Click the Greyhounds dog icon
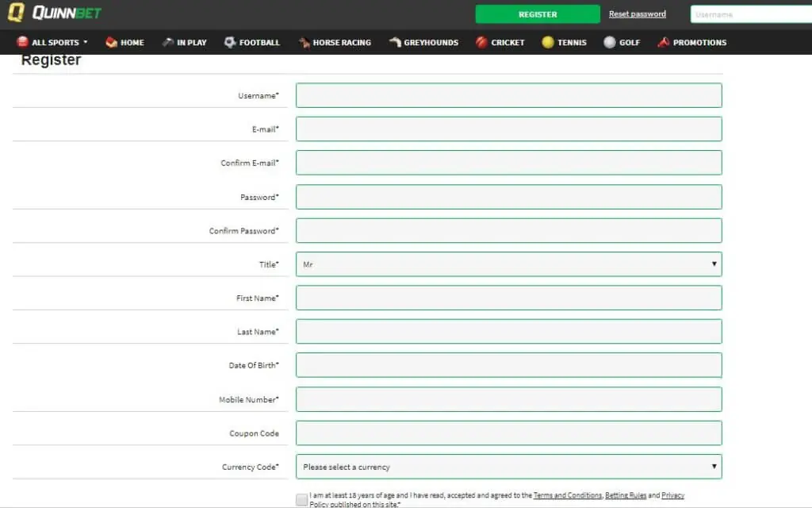This screenshot has width=812, height=508. [x=395, y=42]
